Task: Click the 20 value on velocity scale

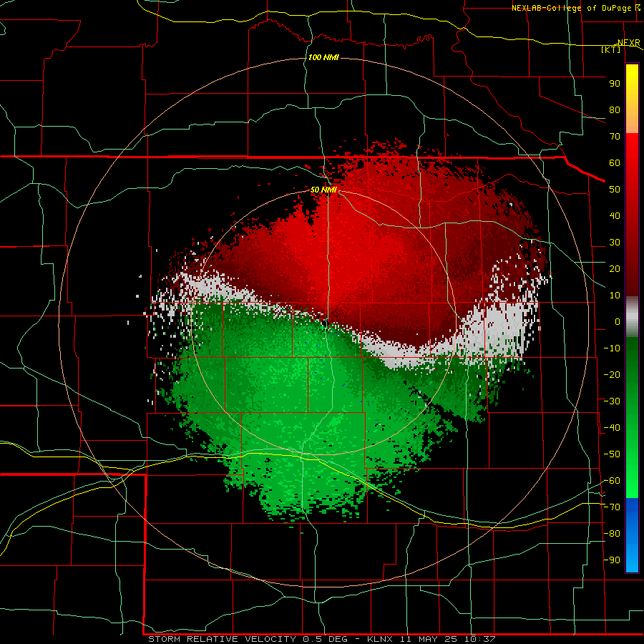Action: click(x=615, y=268)
